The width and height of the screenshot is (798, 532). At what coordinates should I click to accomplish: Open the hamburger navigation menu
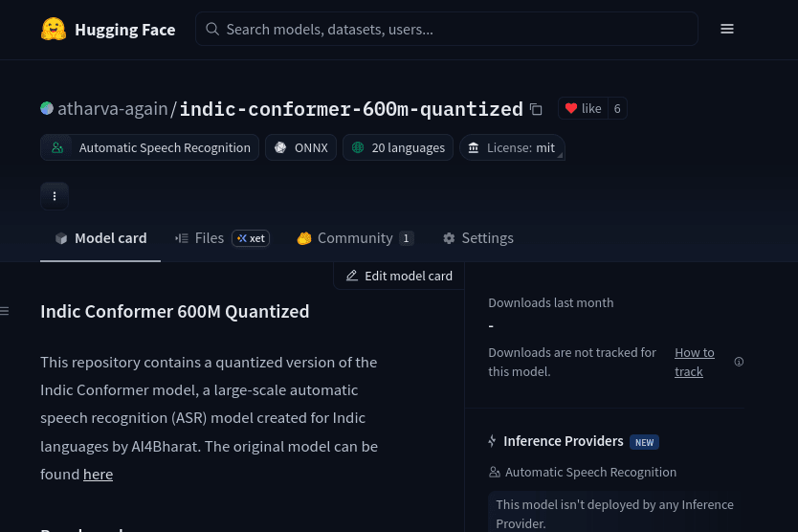coord(727,30)
